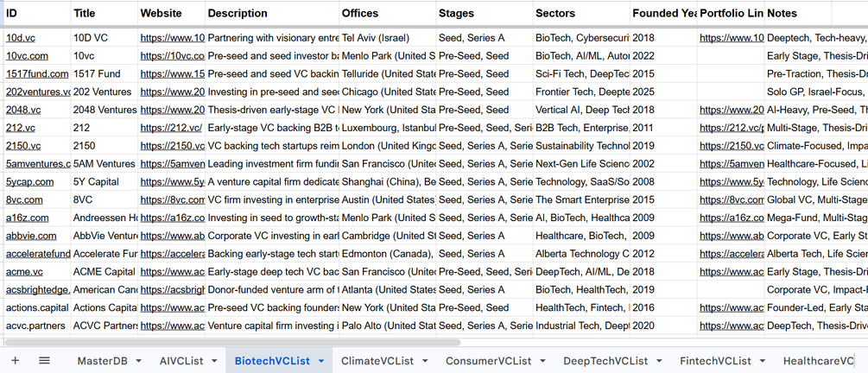Select the Founded Year column header

663,13
